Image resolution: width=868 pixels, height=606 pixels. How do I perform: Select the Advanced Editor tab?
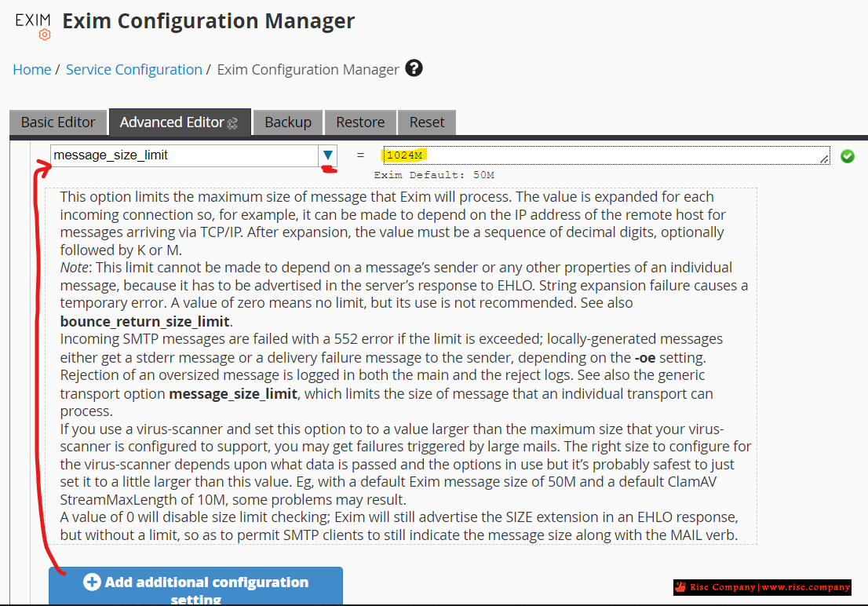point(180,122)
